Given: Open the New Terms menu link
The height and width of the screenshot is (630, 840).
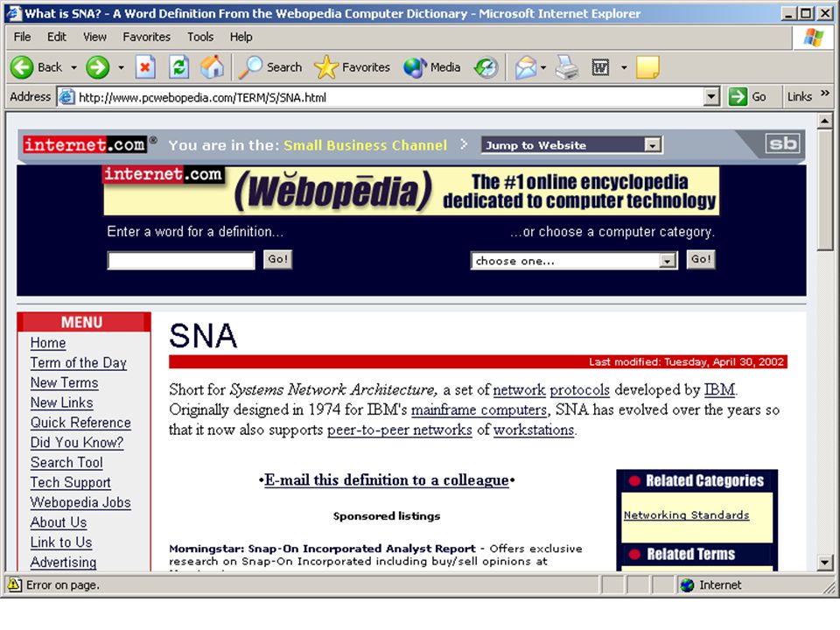Looking at the screenshot, I should click(64, 382).
